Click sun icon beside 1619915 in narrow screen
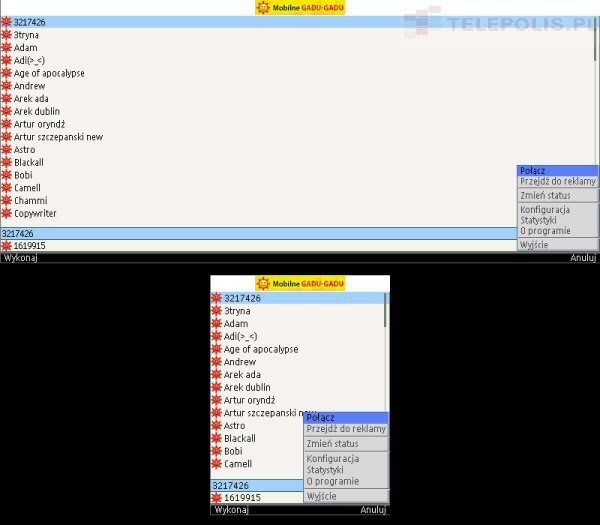This screenshot has width=600, height=525. tap(217, 497)
